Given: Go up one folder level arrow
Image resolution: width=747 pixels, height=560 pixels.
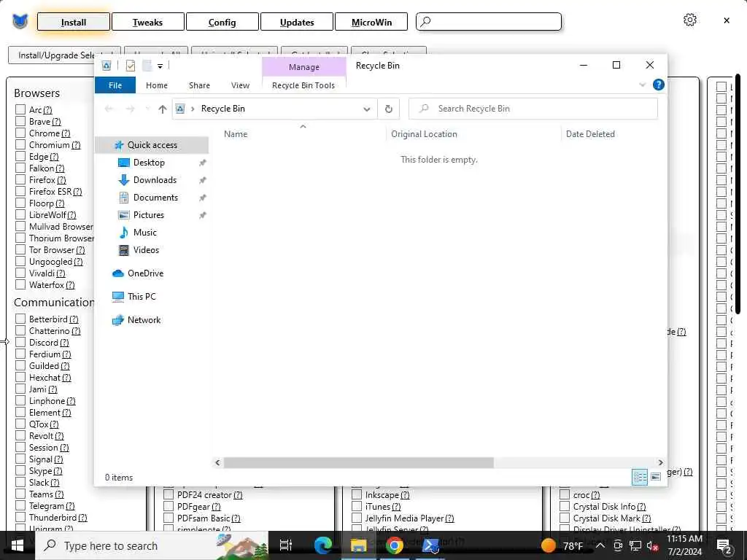Looking at the screenshot, I should tap(163, 109).
